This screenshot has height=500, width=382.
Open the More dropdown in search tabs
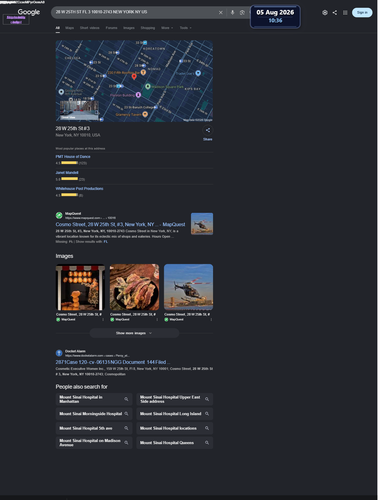(167, 28)
